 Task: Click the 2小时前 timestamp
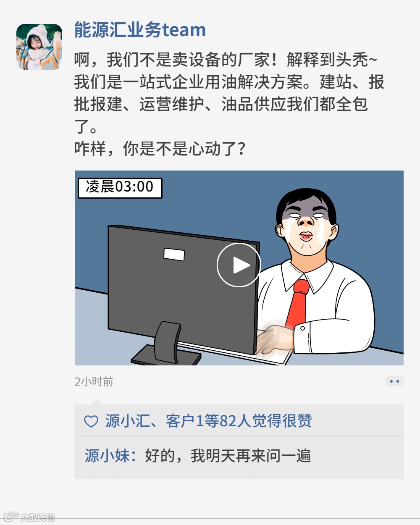(x=94, y=381)
